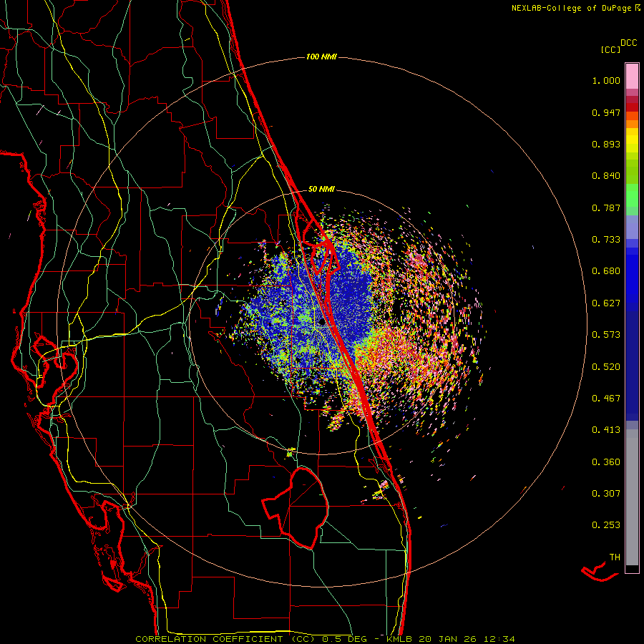Viewport: 644px width, 644px height.
Task: Click the DCC label above the color bar
Action: [629, 43]
